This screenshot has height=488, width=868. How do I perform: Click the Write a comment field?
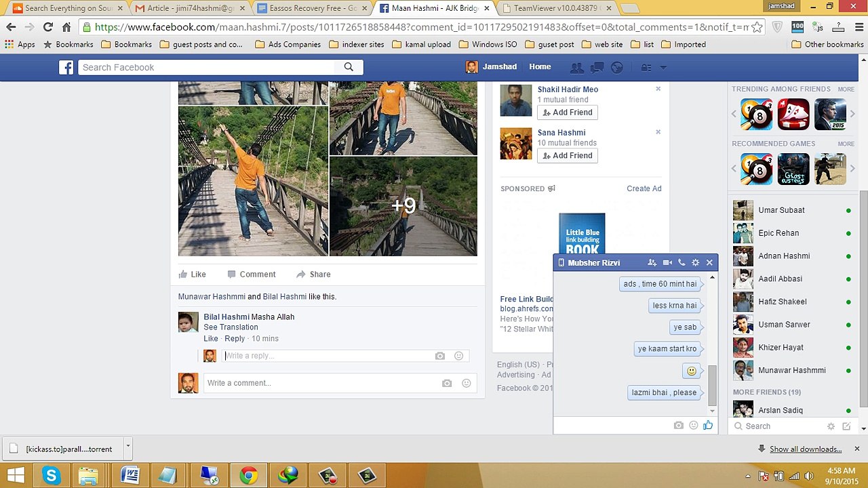(340, 383)
